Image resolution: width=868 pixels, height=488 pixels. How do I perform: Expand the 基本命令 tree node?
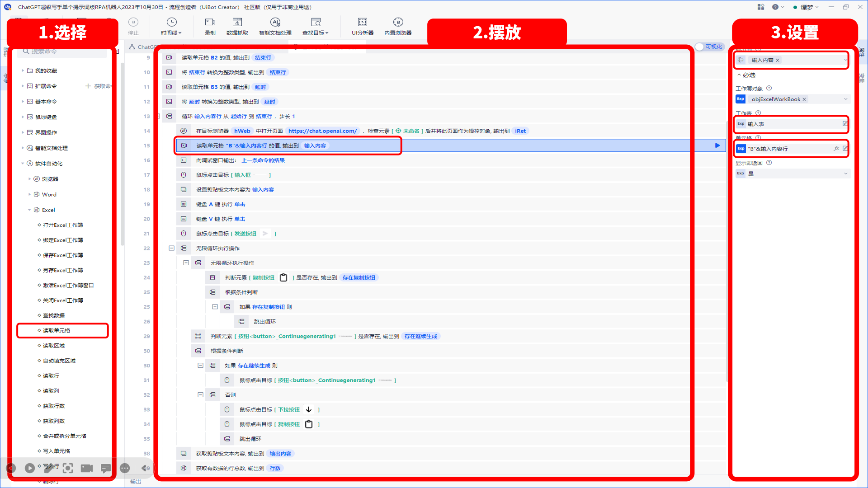click(23, 101)
